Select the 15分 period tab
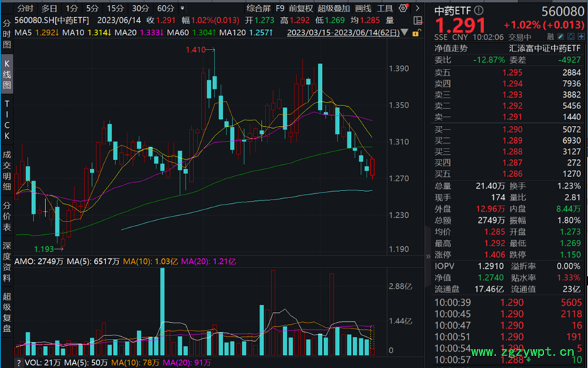Viewport: 588px width, 368px height. point(115,8)
